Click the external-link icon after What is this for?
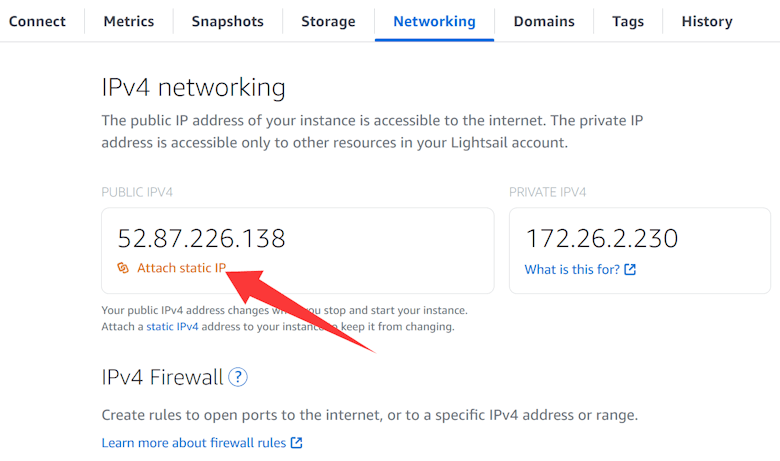The image size is (780, 461). [x=630, y=270]
